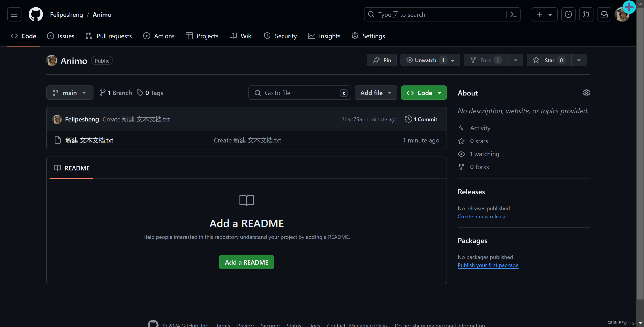
Task: Expand the Star lists dropdown arrow
Action: [579, 60]
